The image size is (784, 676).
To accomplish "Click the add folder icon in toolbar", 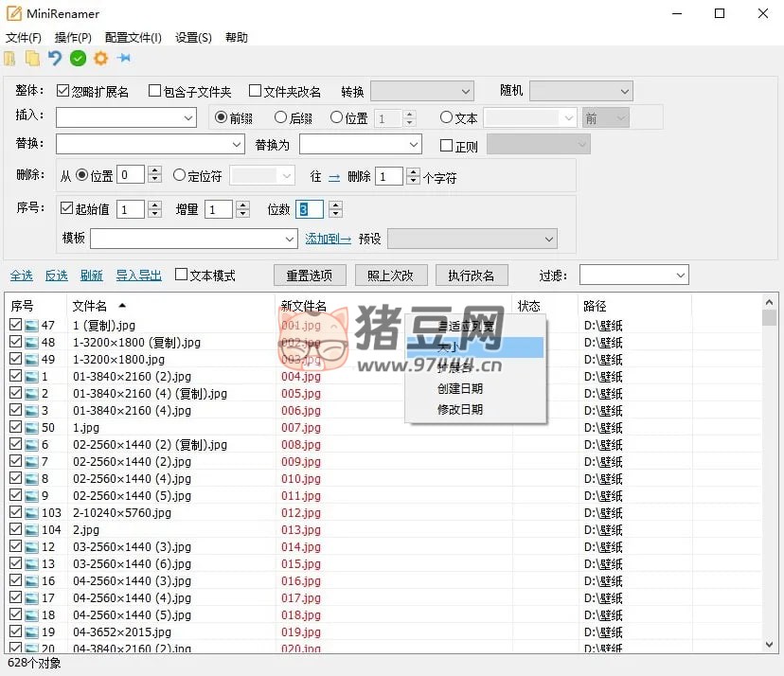I will (x=32, y=59).
